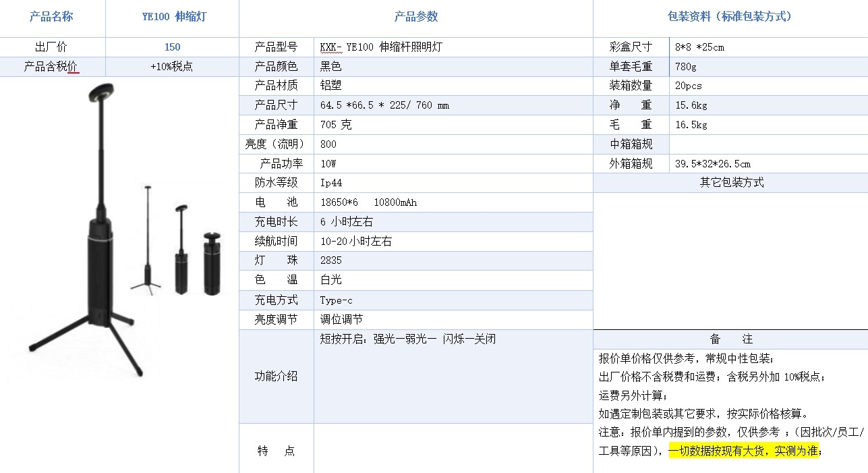The image size is (868, 473).
Task: Click the 10W power value cell
Action: [453, 164]
